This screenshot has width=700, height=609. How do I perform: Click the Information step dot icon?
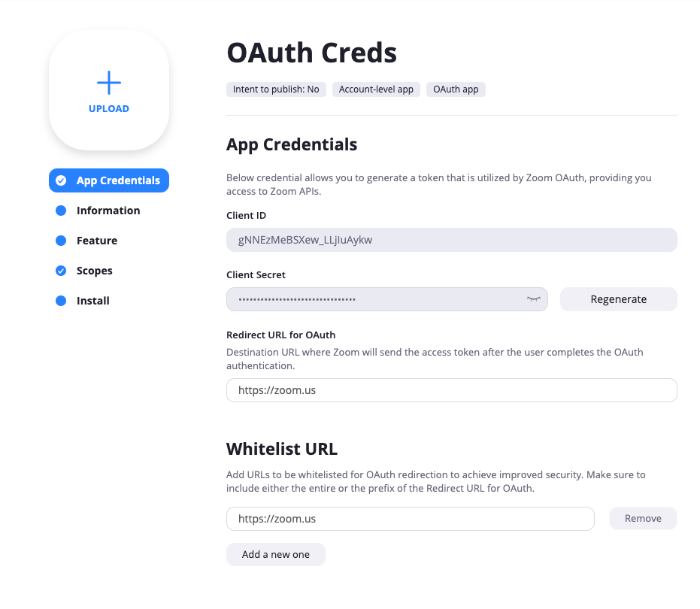coord(61,211)
